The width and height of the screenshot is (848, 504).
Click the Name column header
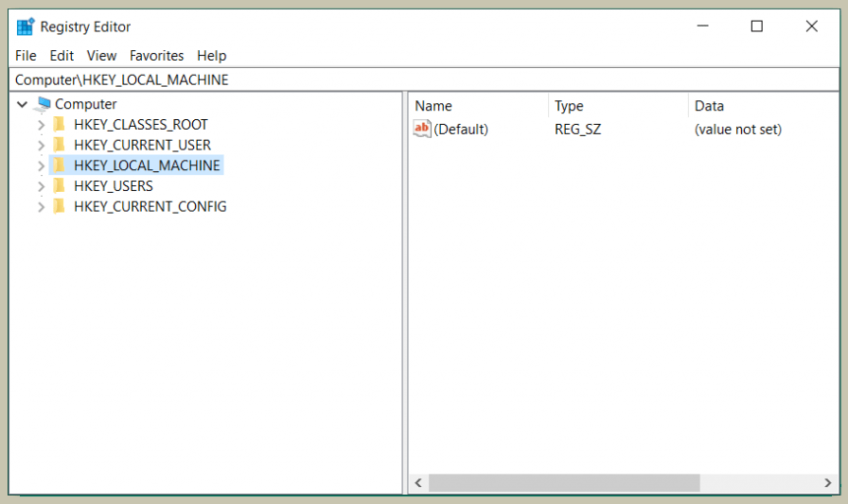click(480, 106)
